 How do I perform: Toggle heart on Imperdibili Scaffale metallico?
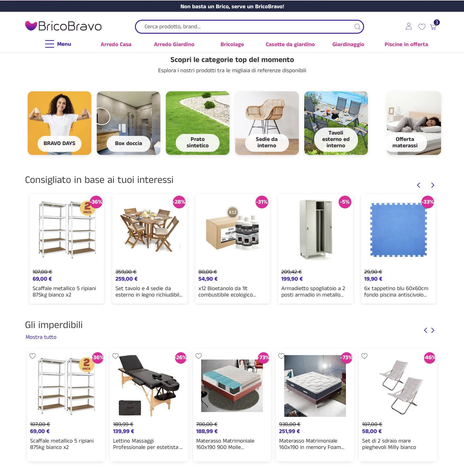pos(32,356)
